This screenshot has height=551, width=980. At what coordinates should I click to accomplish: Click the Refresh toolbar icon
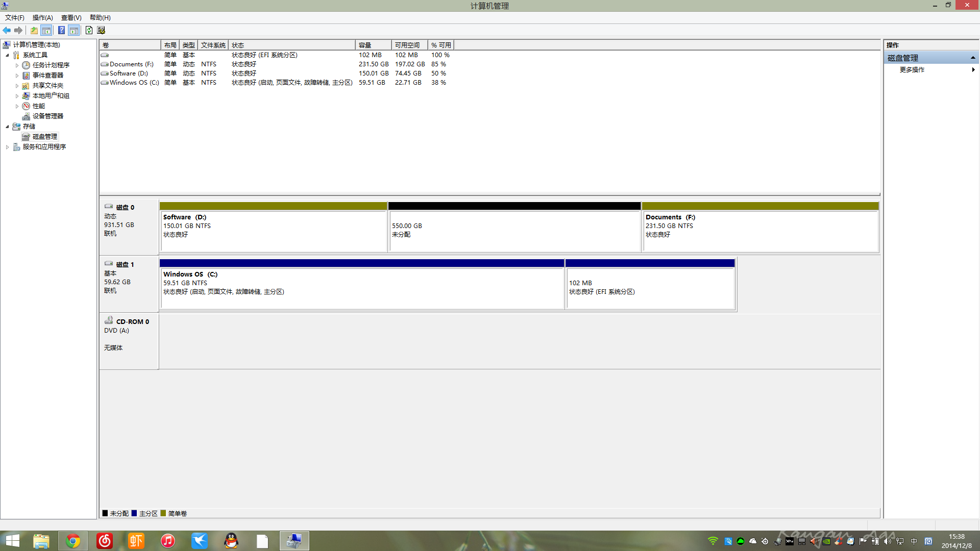(x=89, y=31)
